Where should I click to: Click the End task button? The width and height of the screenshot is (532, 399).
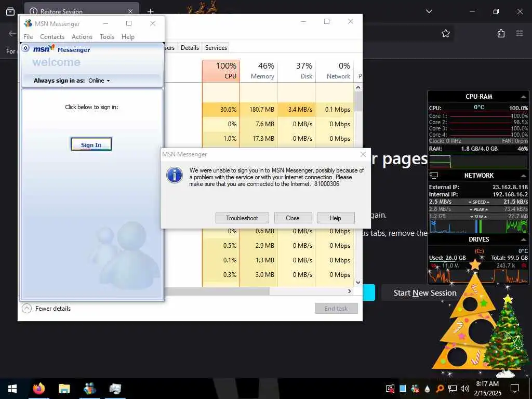pyautogui.click(x=336, y=309)
